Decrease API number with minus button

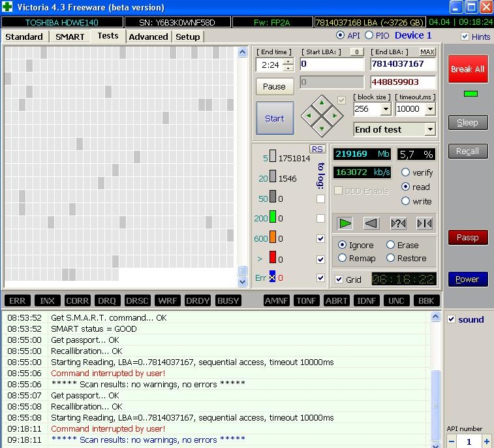coord(452,441)
